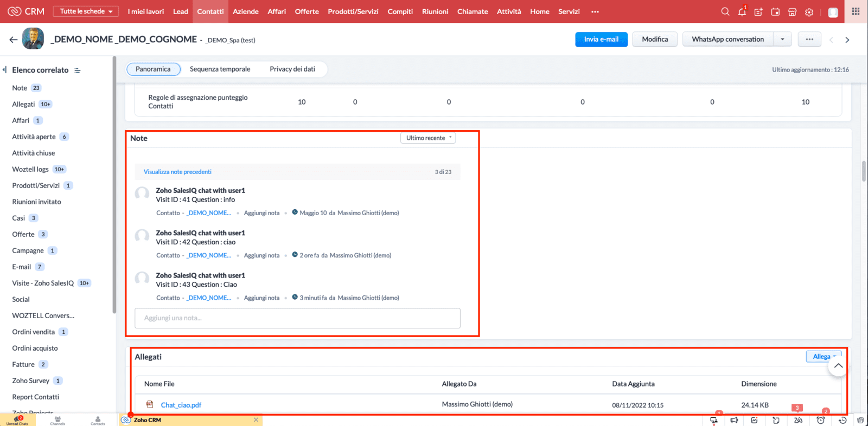Open the reminders alarm clock icon
The image size is (868, 426).
click(x=821, y=420)
